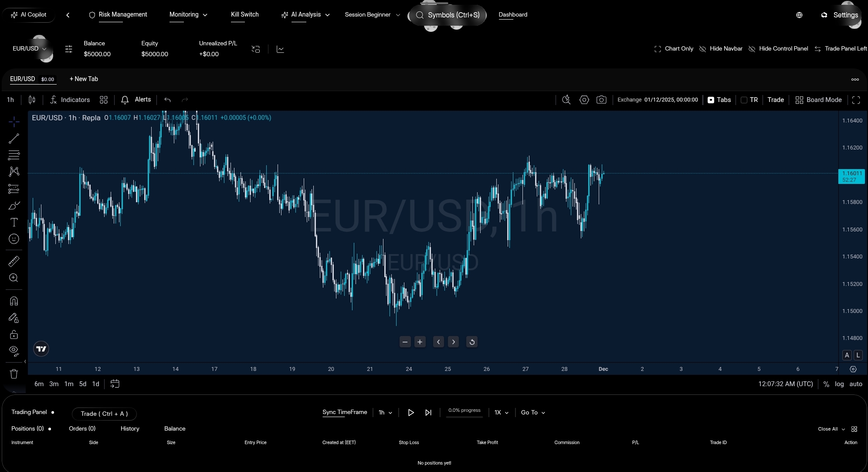Click the step forward replay icon
The width and height of the screenshot is (868, 472).
(428, 412)
